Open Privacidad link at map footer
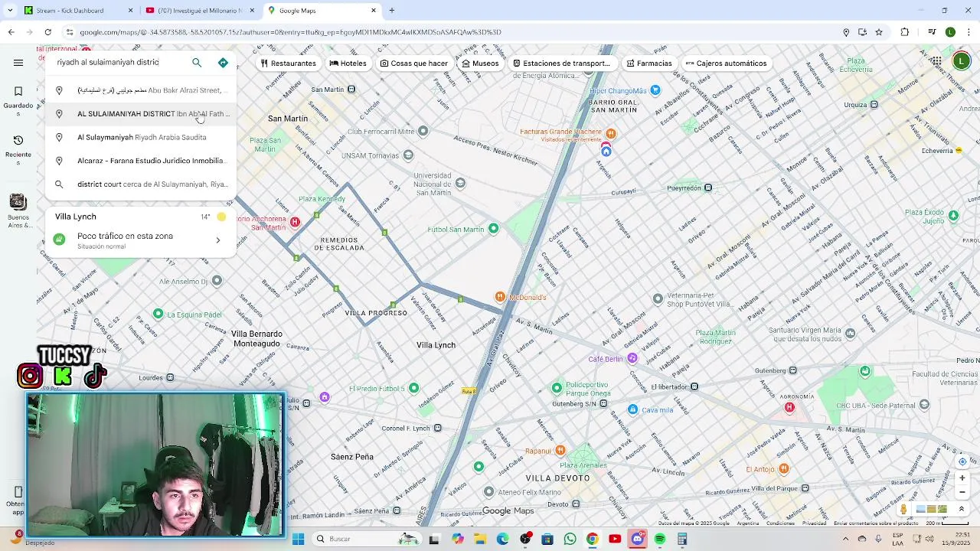The height and width of the screenshot is (551, 980). tap(814, 523)
